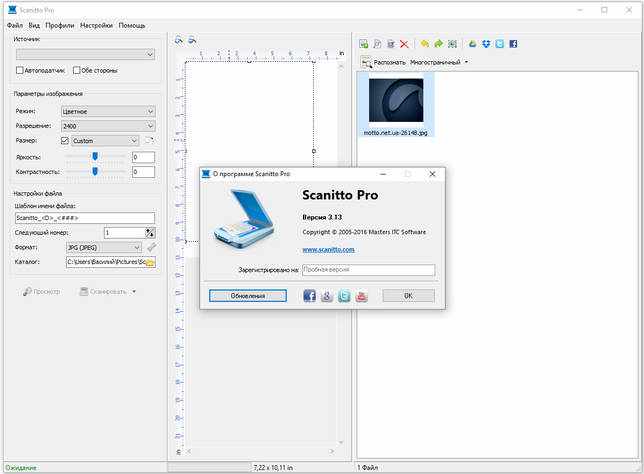Click the Facebook share icon in the main toolbar
The width and height of the screenshot is (644, 474).
[x=513, y=44]
